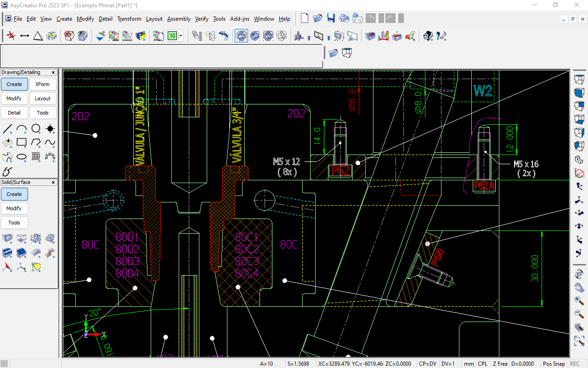Screen dimensions: 588x368
Task: Open the level number 10 dropdown arrow
Action: coord(181,35)
